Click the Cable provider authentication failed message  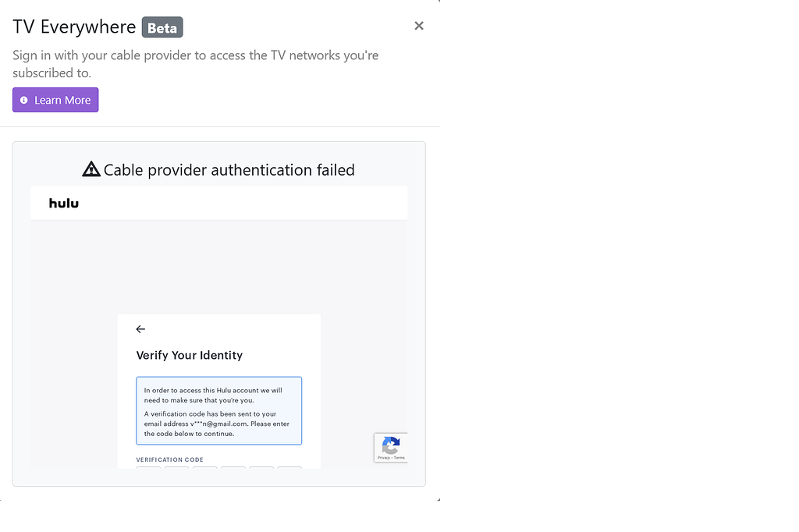[229, 169]
